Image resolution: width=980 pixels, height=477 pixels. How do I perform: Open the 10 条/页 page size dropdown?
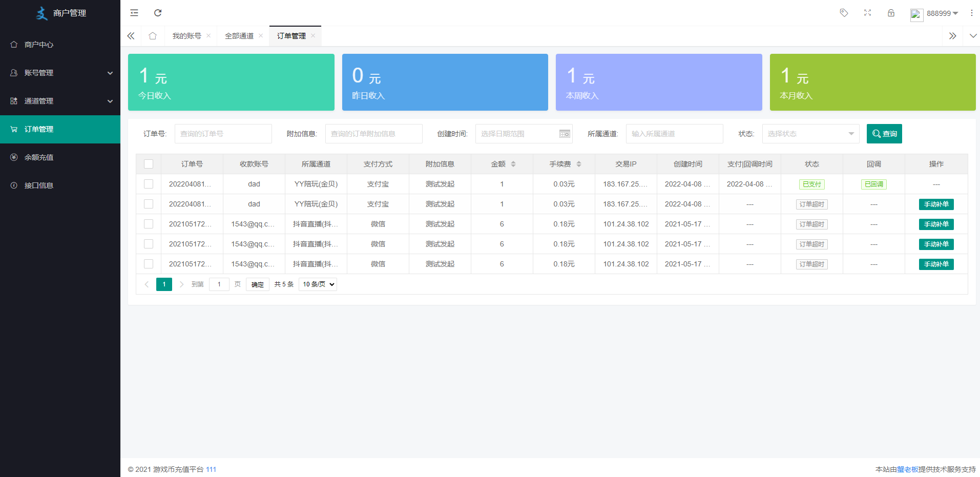click(318, 284)
